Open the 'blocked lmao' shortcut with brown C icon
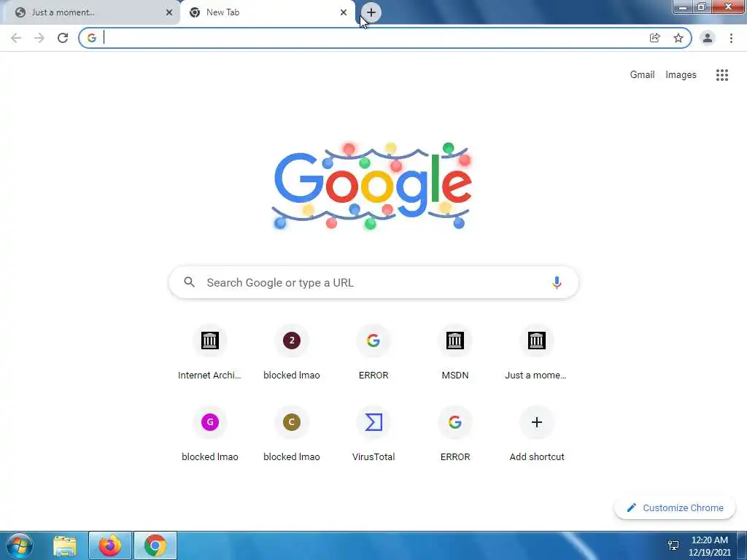747x560 pixels. tap(292, 435)
